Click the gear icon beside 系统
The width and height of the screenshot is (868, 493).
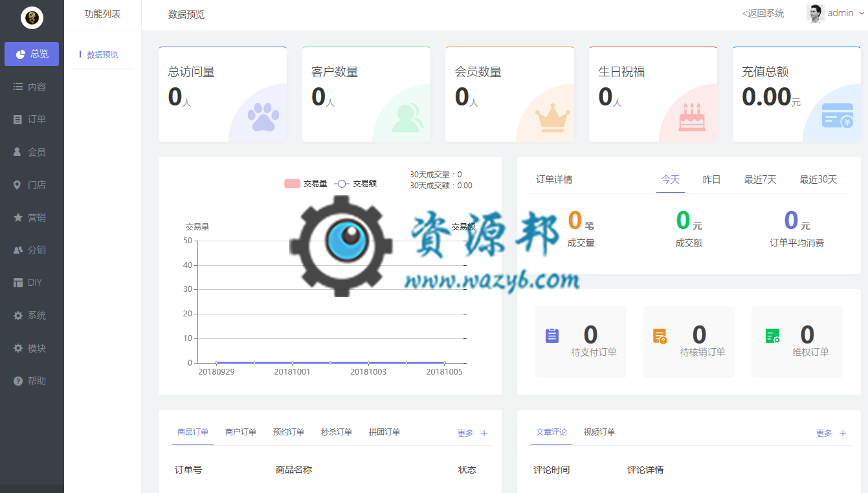[x=18, y=316]
